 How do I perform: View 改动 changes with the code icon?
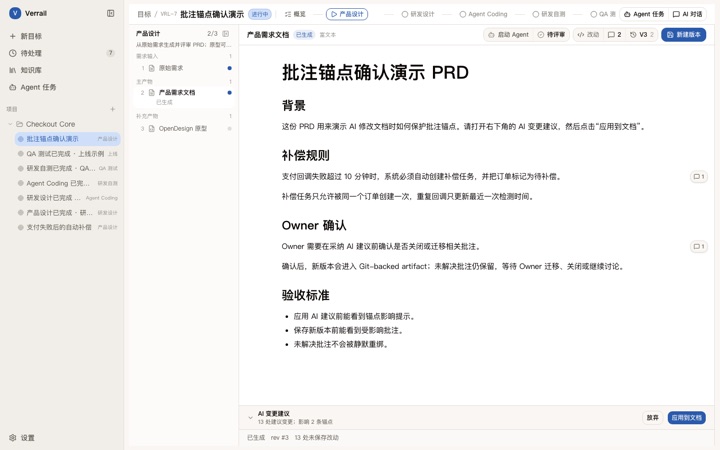click(x=588, y=34)
